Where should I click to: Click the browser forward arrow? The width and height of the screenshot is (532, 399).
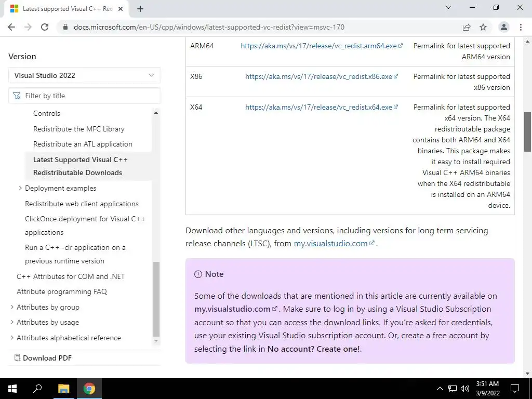click(x=28, y=27)
